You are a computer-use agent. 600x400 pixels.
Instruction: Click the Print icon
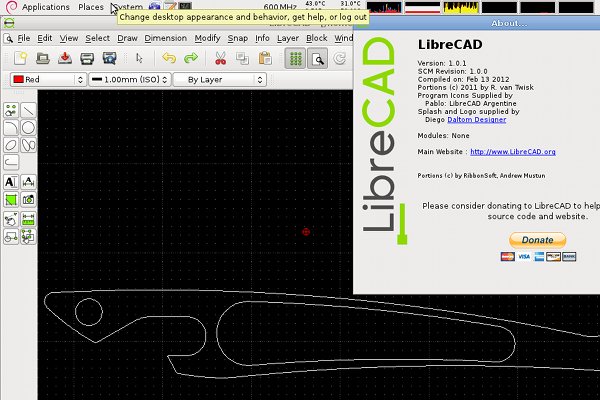[x=87, y=59]
